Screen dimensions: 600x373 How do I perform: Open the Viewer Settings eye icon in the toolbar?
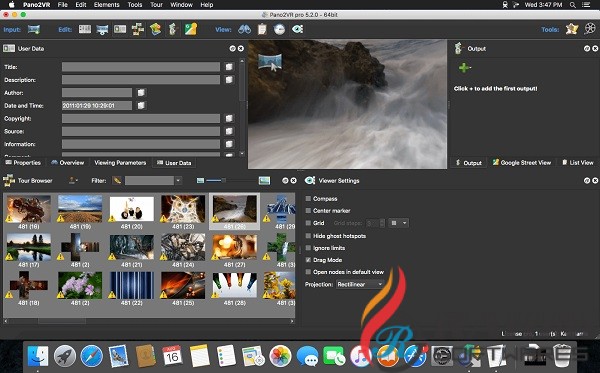click(x=297, y=29)
